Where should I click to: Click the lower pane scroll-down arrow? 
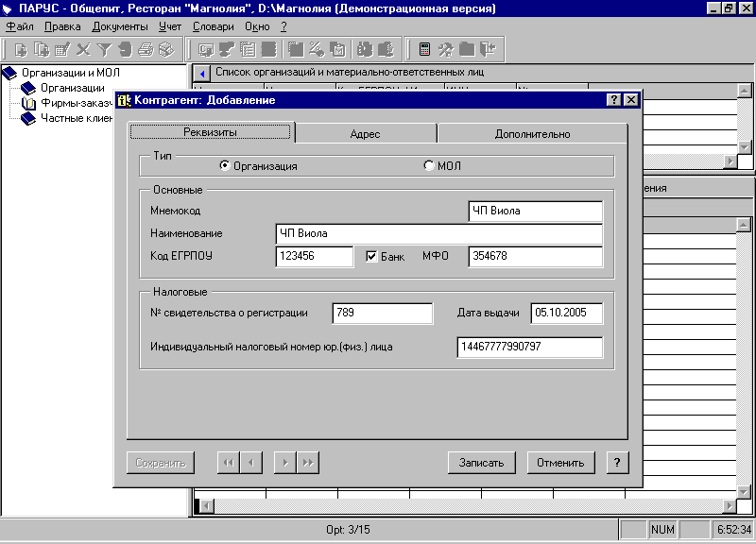744,492
